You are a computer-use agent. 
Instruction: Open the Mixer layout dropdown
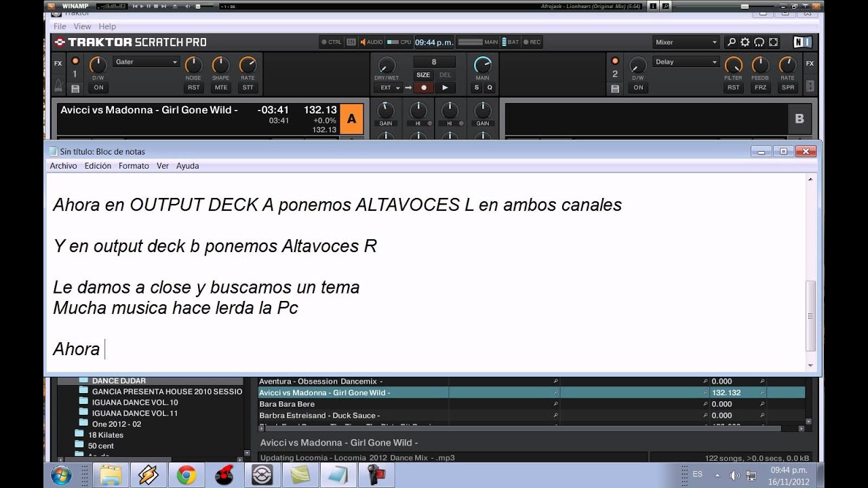click(x=686, y=42)
